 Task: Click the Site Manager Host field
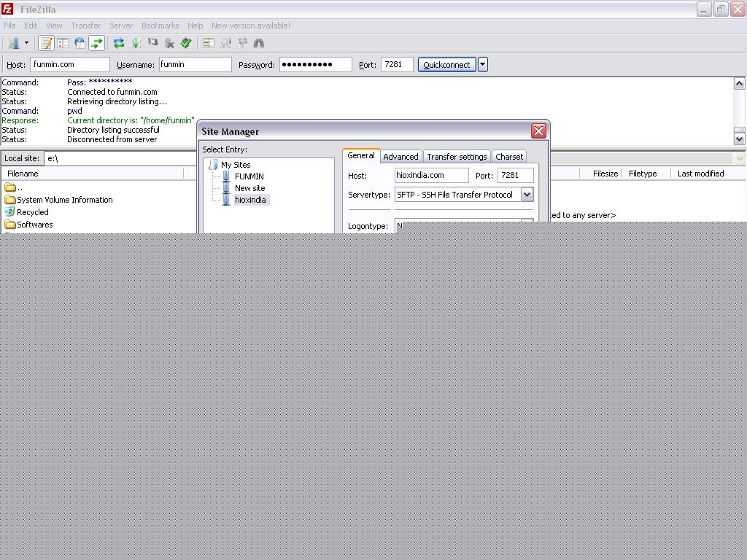pos(432,175)
